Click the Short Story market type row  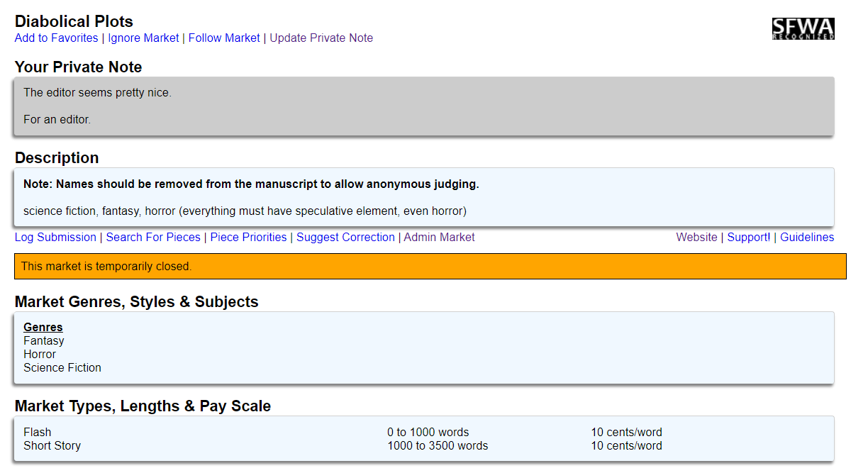coord(52,446)
